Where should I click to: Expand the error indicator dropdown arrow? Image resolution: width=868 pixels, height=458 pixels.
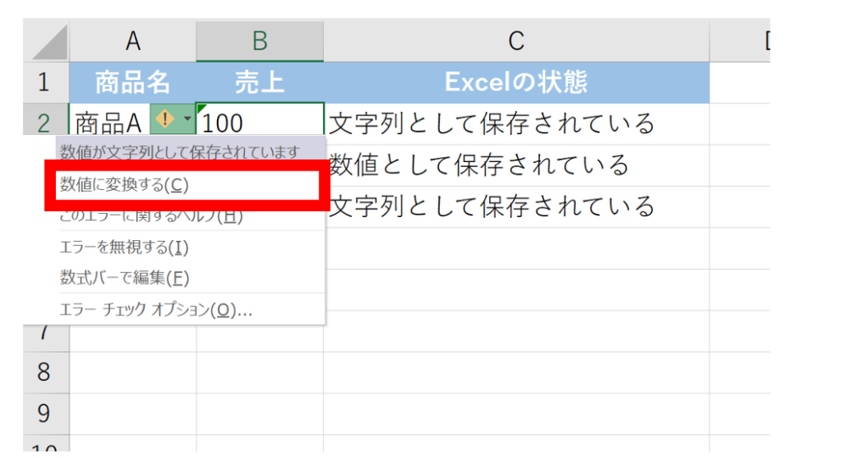186,121
